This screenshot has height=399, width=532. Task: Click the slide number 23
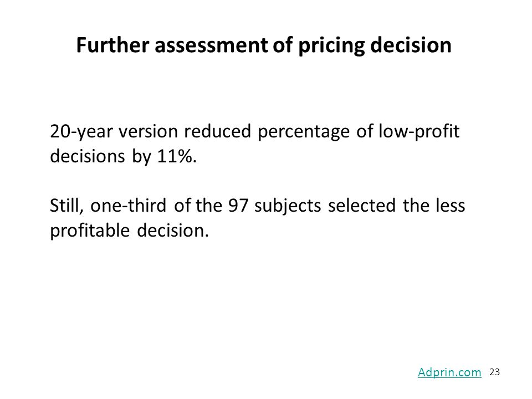[x=495, y=372]
